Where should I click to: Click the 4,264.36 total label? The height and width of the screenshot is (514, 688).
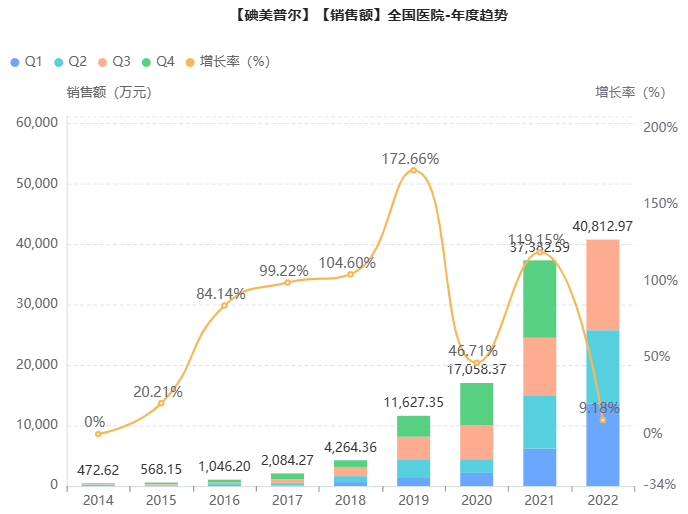coord(350,447)
